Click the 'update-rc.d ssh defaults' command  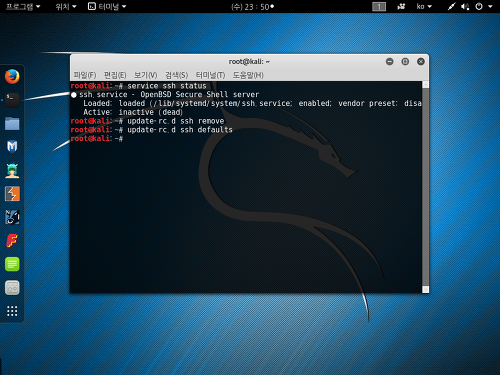[x=180, y=130]
